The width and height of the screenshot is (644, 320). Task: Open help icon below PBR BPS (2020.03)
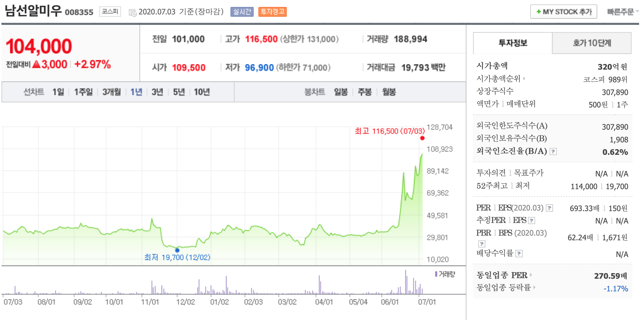pyautogui.click(x=482, y=244)
